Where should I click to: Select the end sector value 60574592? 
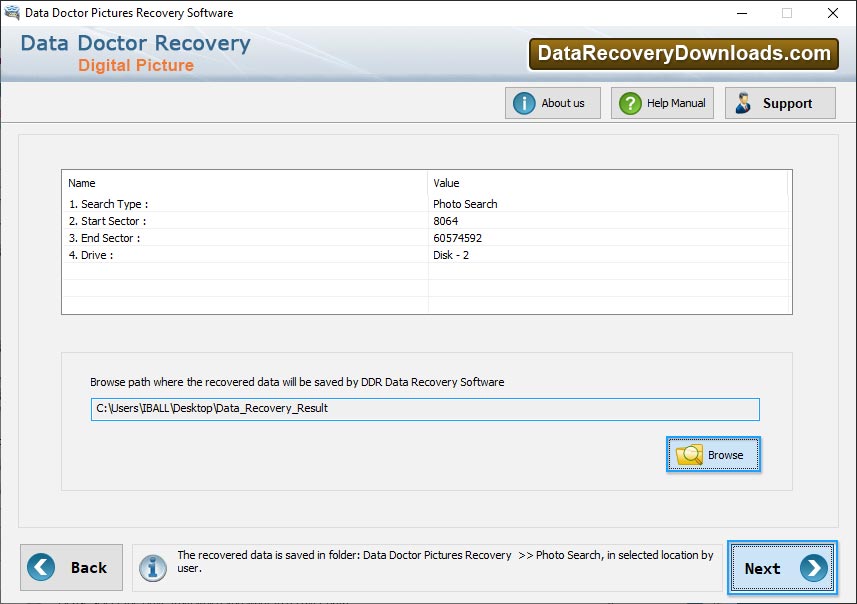pyautogui.click(x=457, y=238)
